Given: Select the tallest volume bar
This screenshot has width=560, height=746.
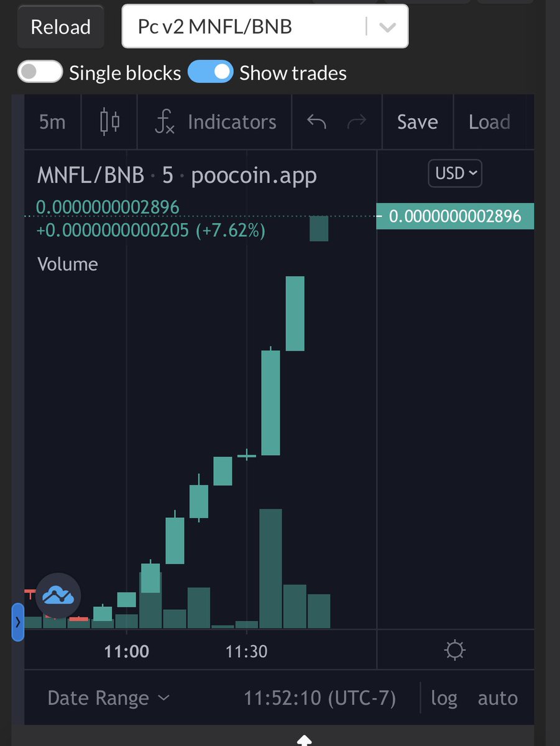Looking at the screenshot, I should point(270,568).
